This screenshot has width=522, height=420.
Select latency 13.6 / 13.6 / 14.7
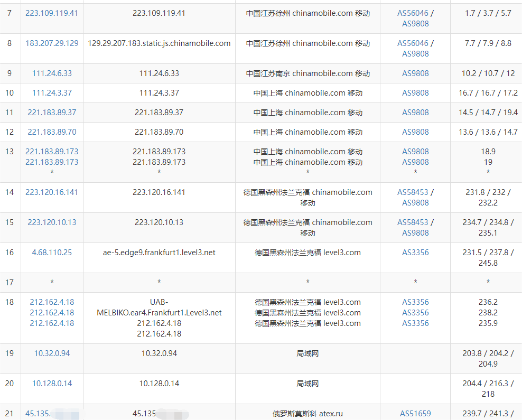pyautogui.click(x=488, y=132)
